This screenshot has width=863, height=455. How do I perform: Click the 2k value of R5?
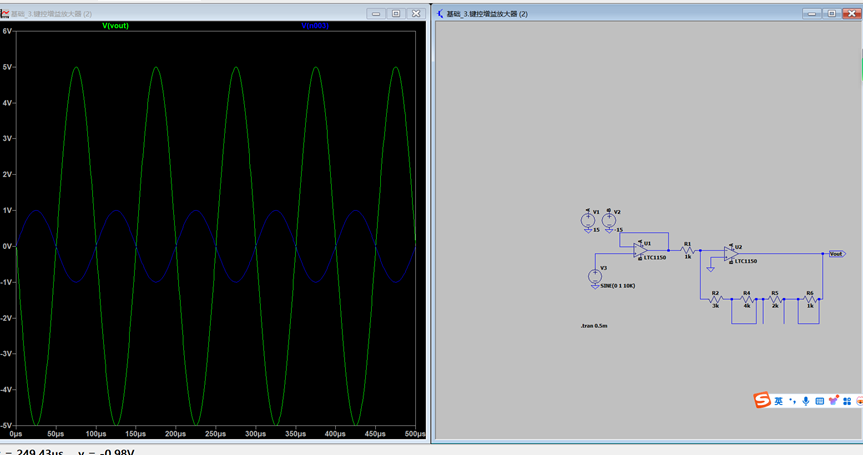tap(775, 306)
